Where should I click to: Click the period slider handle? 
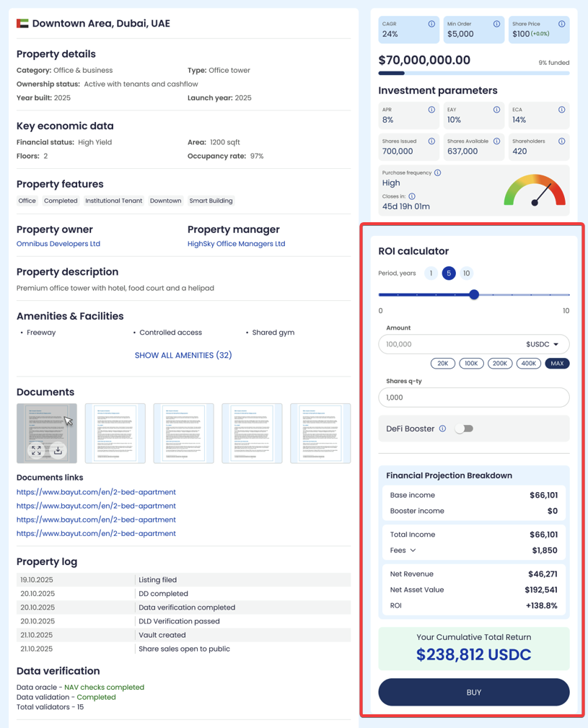(474, 294)
